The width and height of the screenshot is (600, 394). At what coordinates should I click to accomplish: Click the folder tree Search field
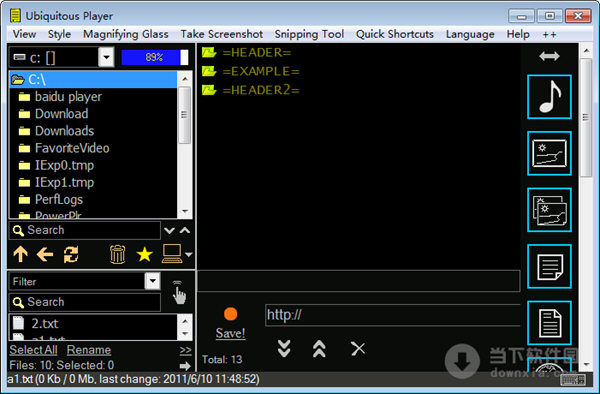click(x=85, y=230)
